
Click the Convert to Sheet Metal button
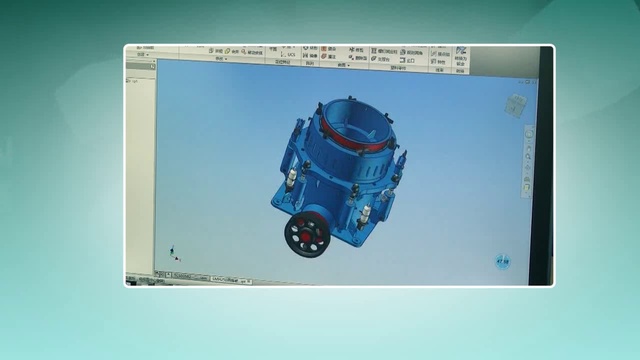coord(461,56)
